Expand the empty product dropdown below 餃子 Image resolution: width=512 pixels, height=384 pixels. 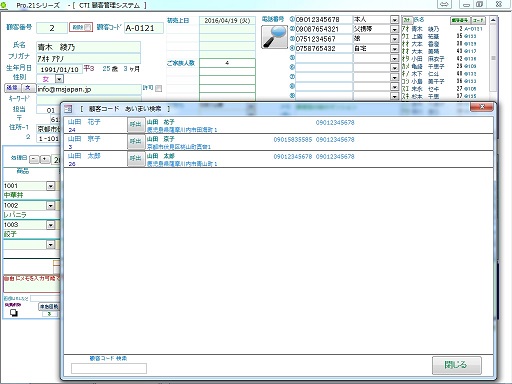tap(50, 245)
